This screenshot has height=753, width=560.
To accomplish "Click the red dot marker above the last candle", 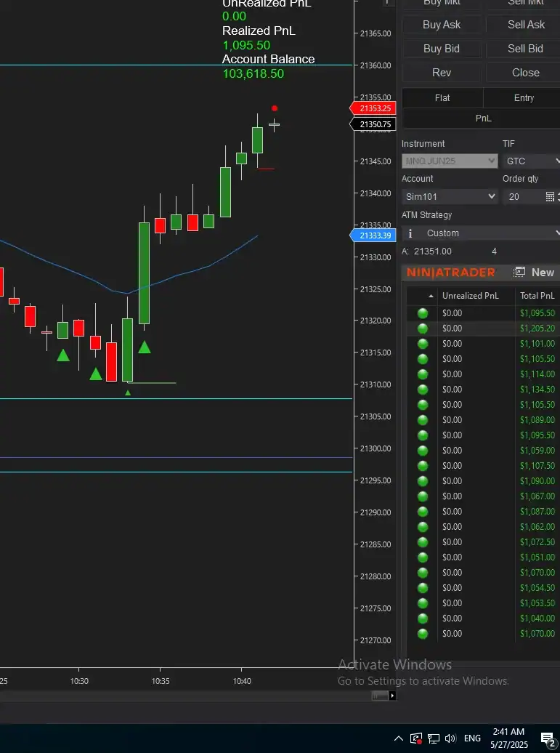I will 275,108.
